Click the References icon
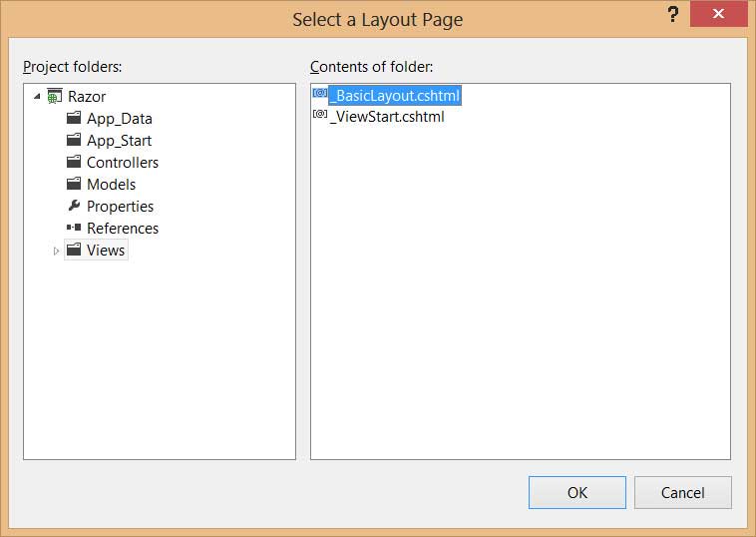 tap(74, 228)
